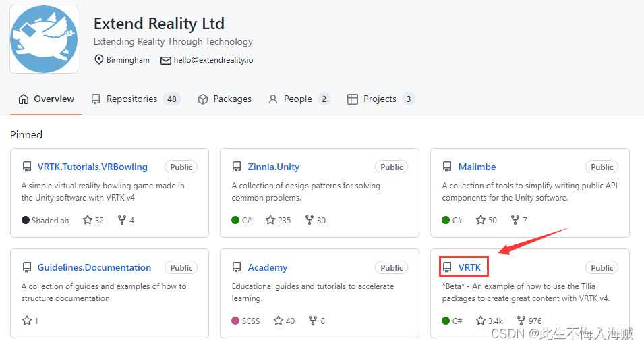Screen dimensions: 644x347
Task: Click the Public badge on Guidelines.Documentation card
Action: [x=181, y=267]
